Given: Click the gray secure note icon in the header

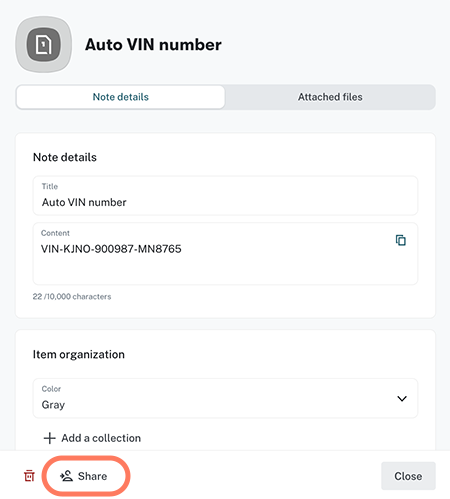Looking at the screenshot, I should pyautogui.click(x=44, y=45).
